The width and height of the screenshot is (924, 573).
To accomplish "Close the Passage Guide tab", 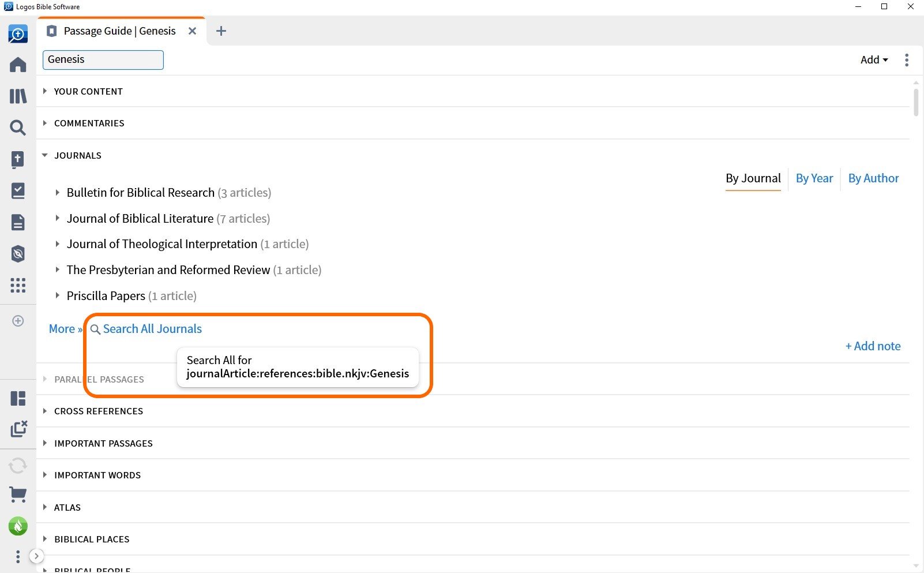I will tap(193, 31).
